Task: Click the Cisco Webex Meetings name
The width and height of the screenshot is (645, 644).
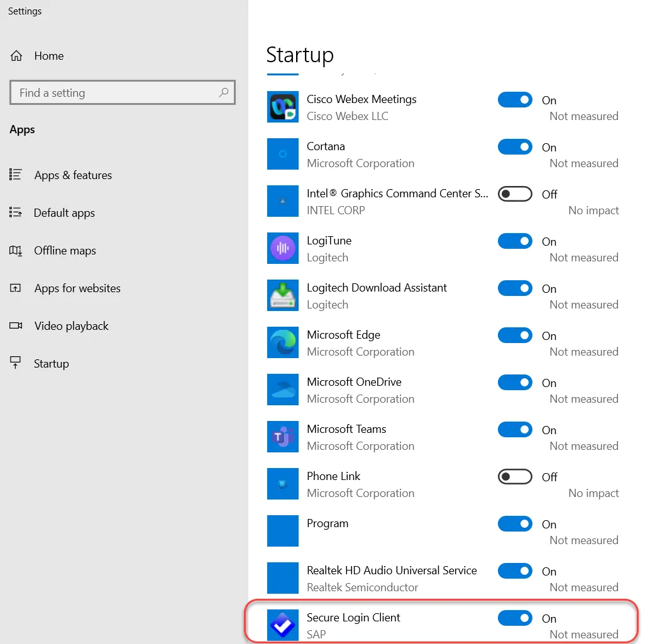Action: [x=361, y=99]
